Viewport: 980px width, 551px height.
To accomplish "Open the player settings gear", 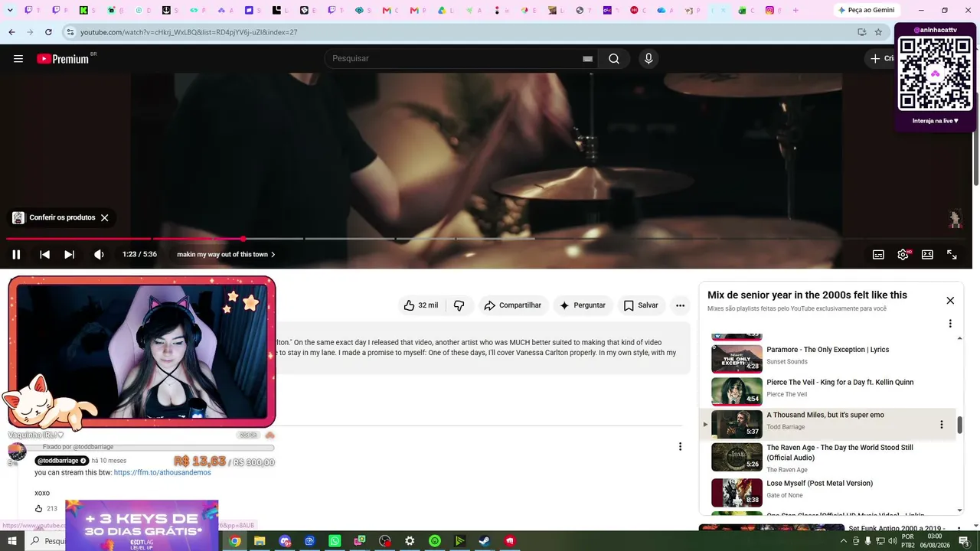I will pos(903,255).
